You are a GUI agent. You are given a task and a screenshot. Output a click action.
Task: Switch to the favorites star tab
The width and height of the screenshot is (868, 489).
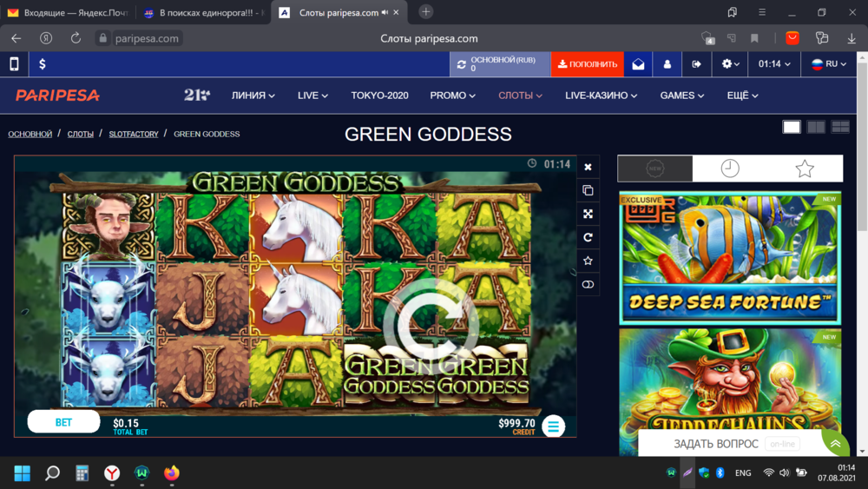pyautogui.click(x=805, y=169)
